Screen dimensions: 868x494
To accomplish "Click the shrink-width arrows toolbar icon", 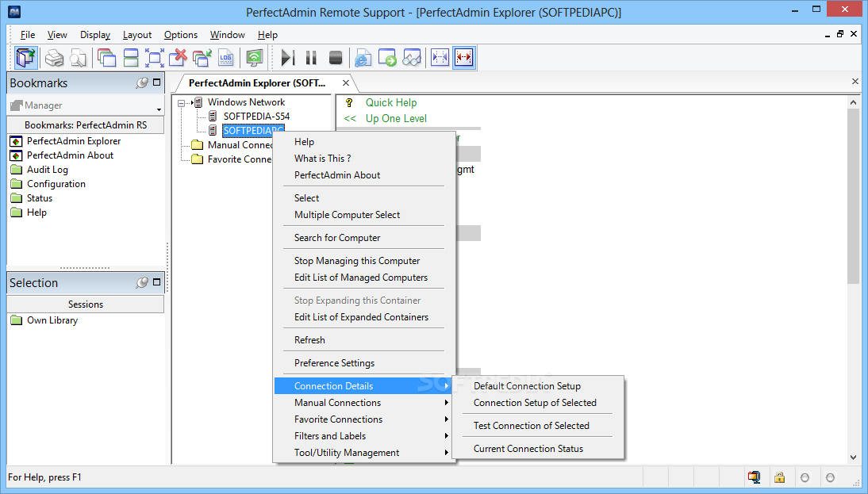I will 440,58.
